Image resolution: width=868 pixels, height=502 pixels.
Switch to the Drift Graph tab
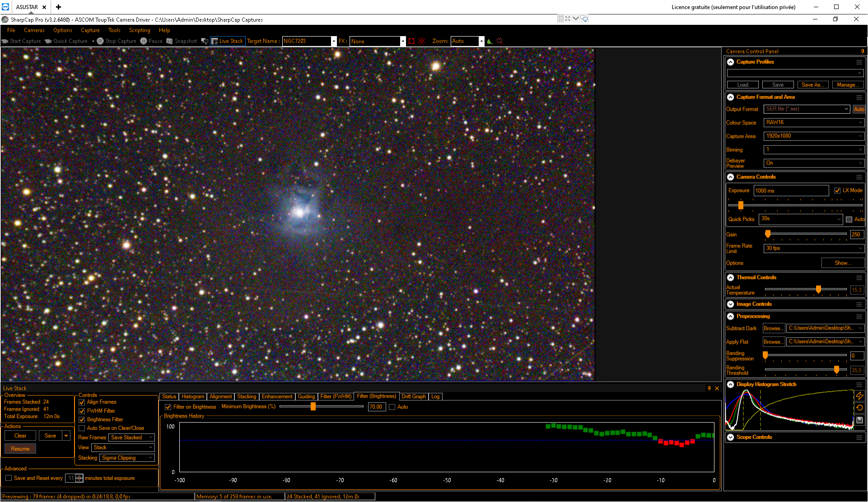coord(414,396)
